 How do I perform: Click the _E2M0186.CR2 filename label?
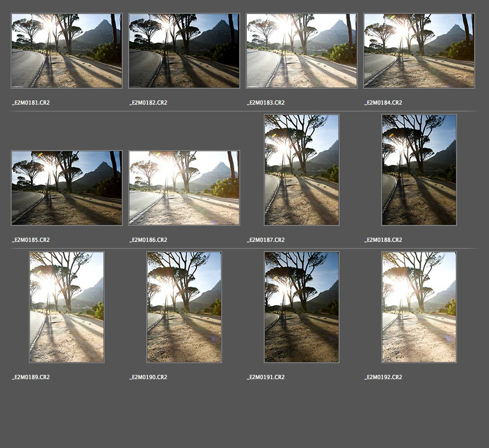pos(149,240)
